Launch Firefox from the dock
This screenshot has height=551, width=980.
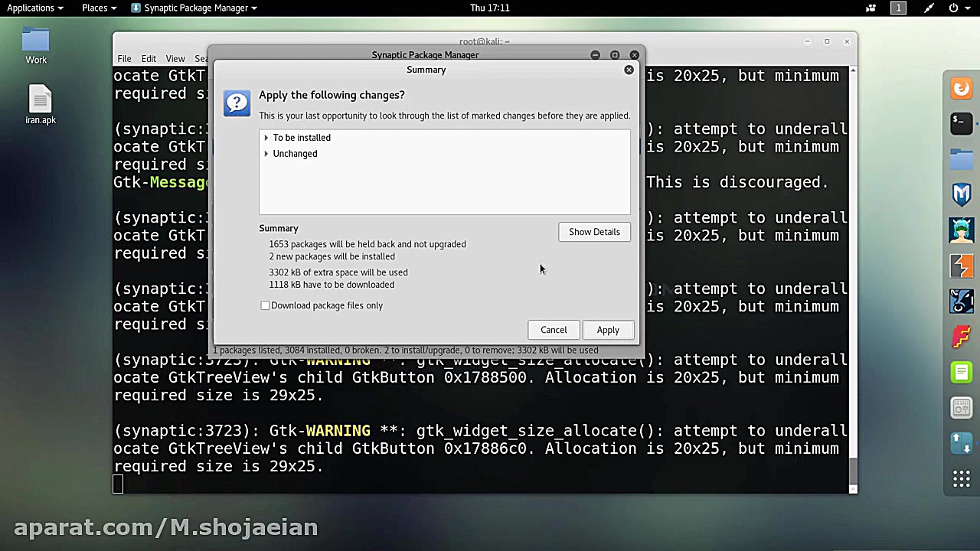tap(961, 88)
